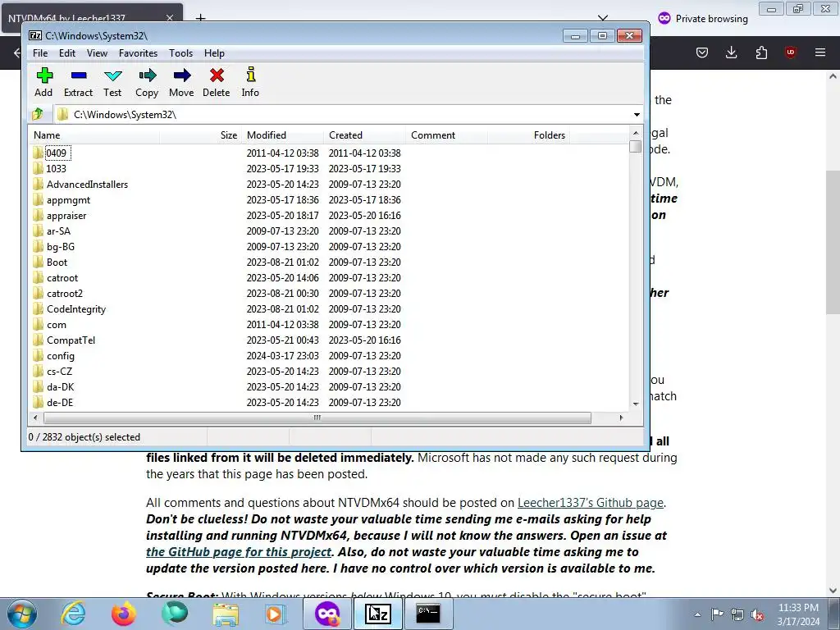840x630 pixels.
Task: Select the ar-SA folder
Action: point(58,231)
